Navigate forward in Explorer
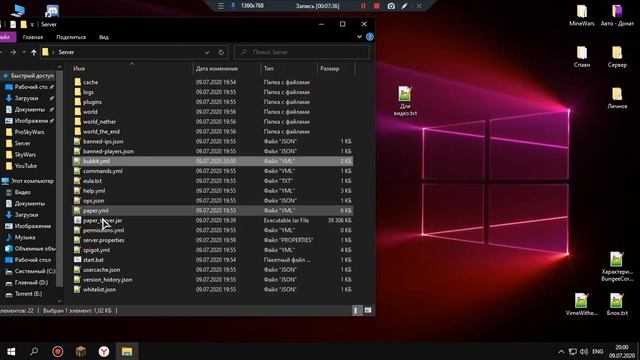This screenshot has width=640, height=360. (x=13, y=52)
